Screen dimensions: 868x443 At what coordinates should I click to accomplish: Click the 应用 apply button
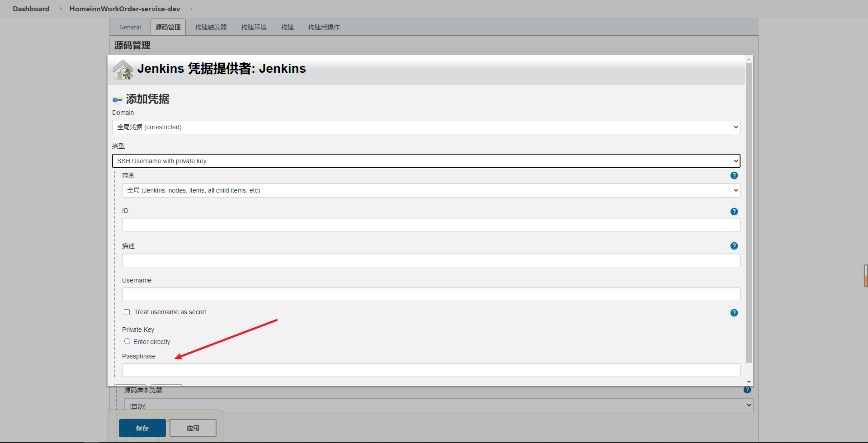(x=193, y=428)
